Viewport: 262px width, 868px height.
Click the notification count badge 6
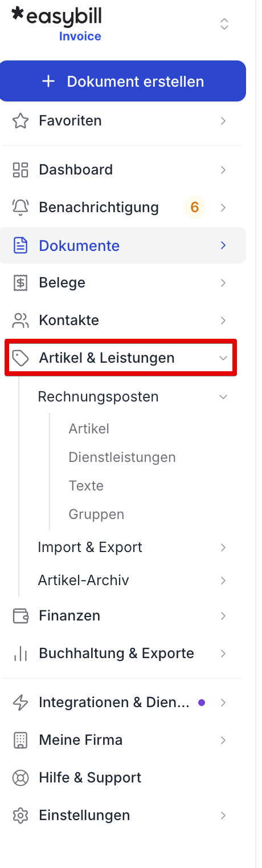195,208
